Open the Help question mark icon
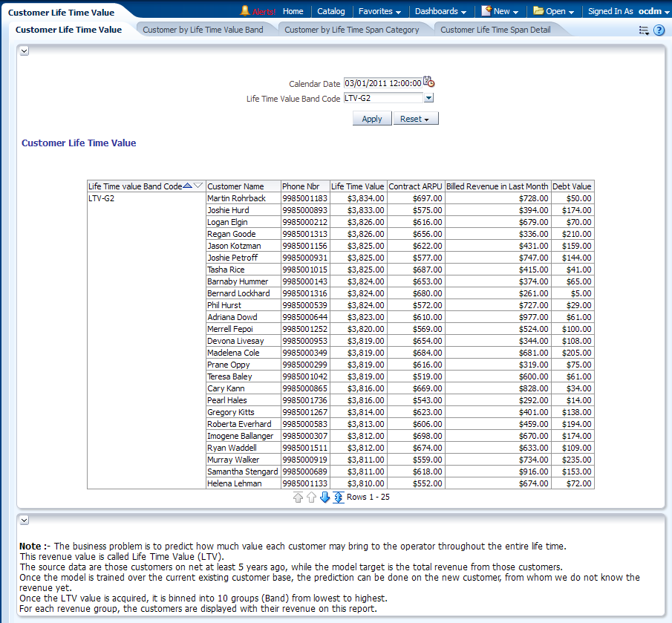 (x=659, y=30)
